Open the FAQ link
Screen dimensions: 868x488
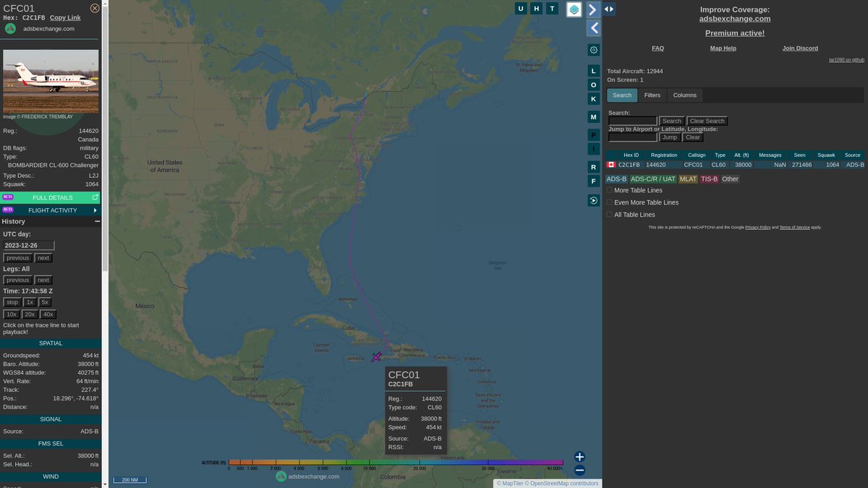(658, 48)
